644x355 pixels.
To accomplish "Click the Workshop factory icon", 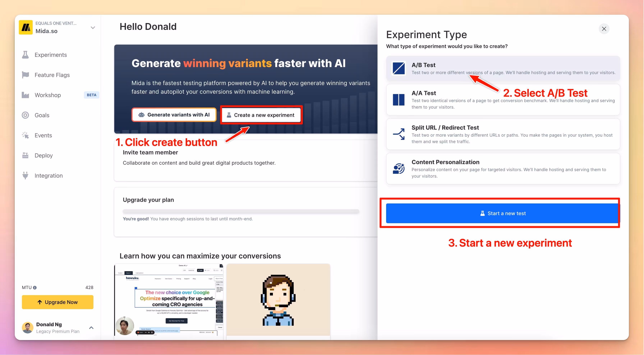I will click(25, 95).
